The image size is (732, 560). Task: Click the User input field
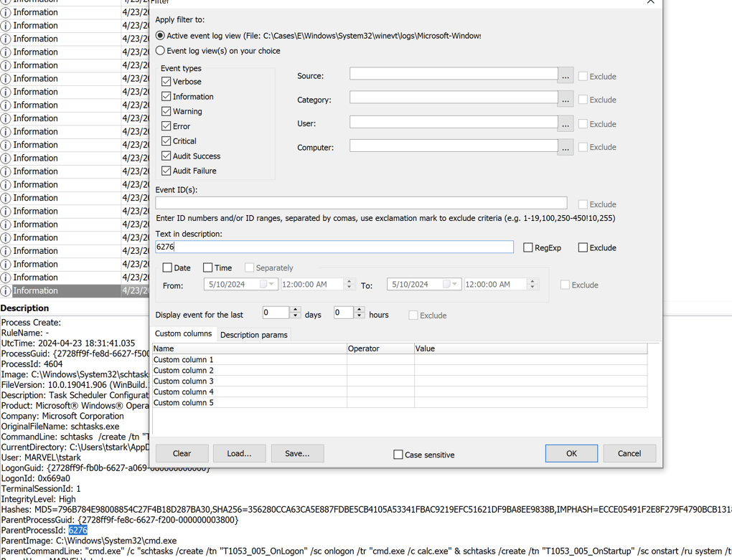[454, 122]
